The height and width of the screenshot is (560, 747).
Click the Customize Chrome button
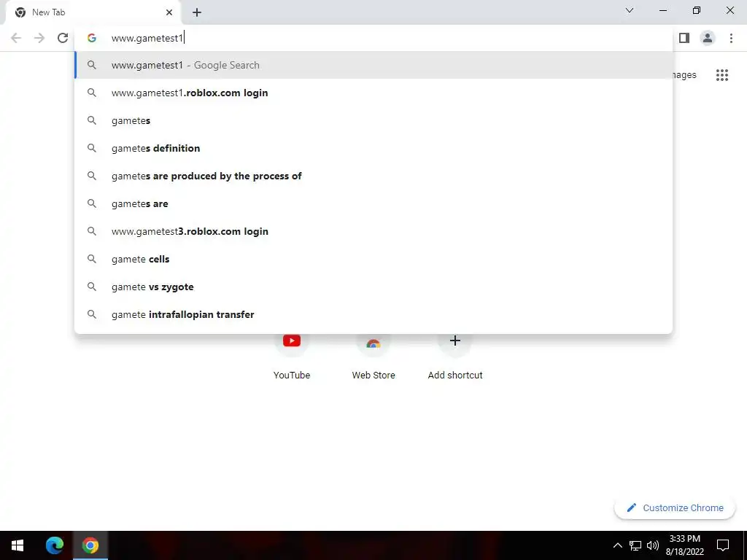click(x=675, y=508)
